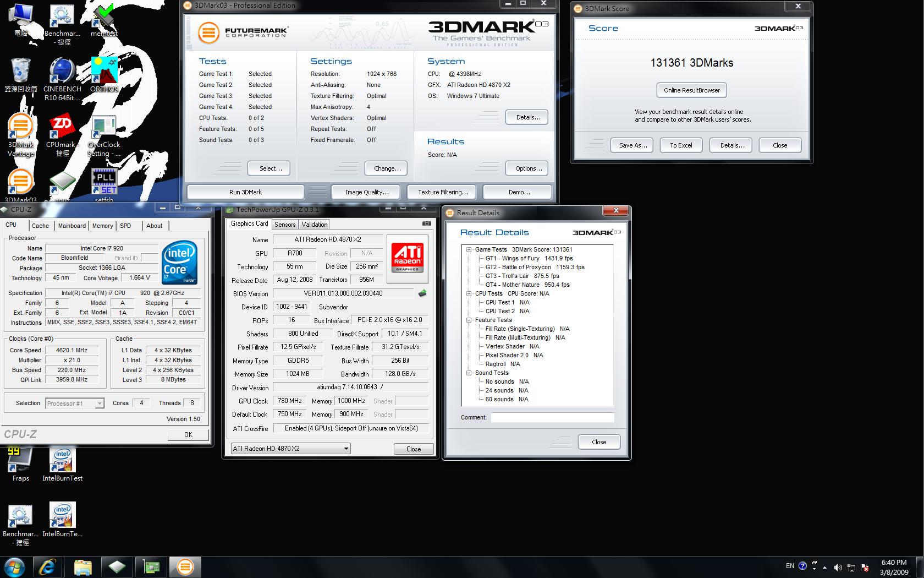
Task: Click the Online ResultBrowser button
Action: coord(692,90)
